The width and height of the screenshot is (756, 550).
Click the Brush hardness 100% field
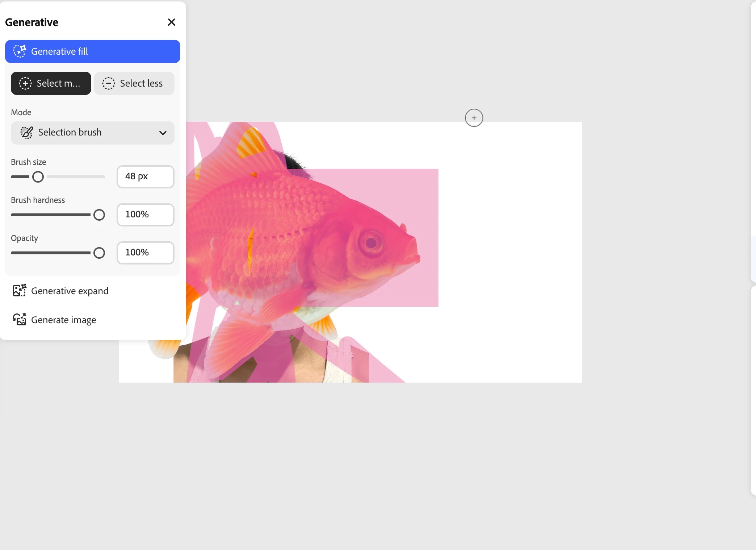(145, 214)
